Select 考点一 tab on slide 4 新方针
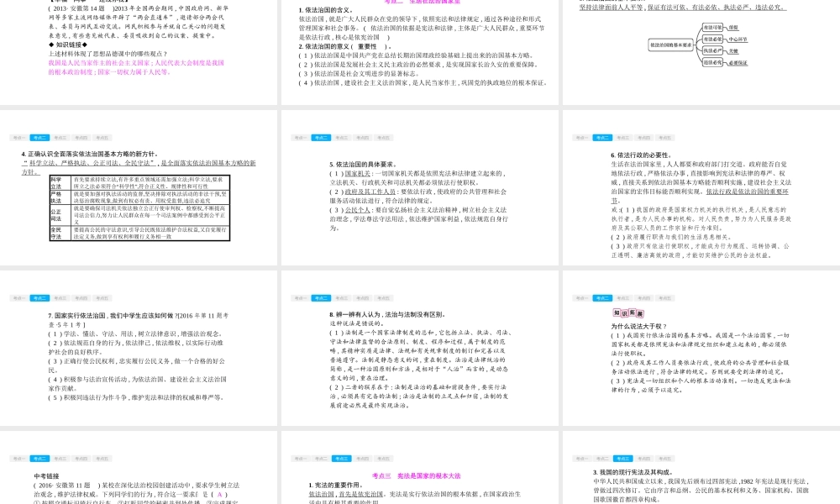This screenshot has height=504, width=840. click(x=18, y=138)
